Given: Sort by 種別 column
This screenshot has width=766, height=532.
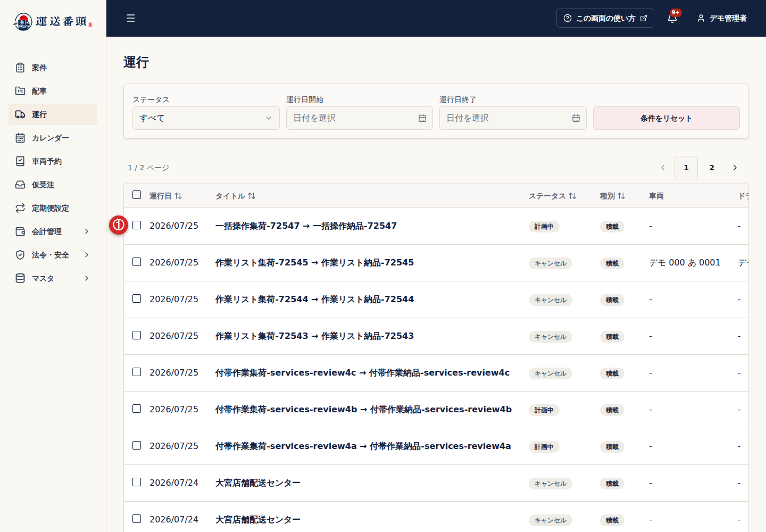Looking at the screenshot, I should pos(612,196).
